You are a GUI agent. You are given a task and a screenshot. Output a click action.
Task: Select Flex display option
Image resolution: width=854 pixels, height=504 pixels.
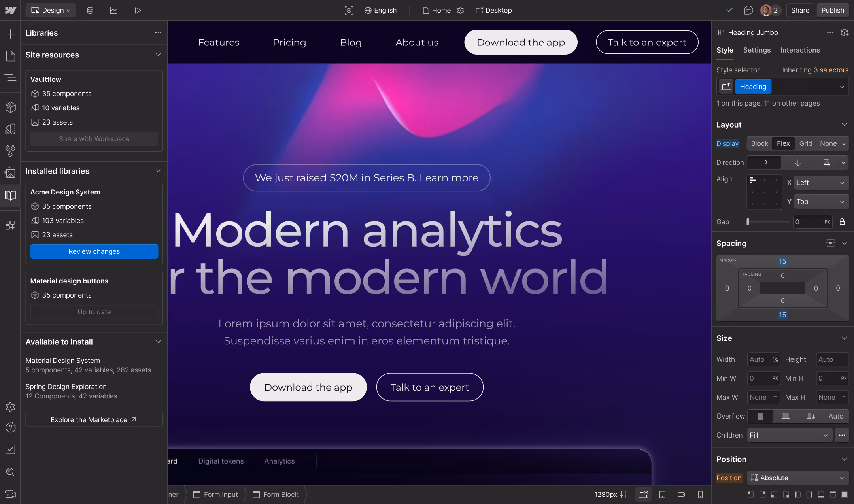783,143
